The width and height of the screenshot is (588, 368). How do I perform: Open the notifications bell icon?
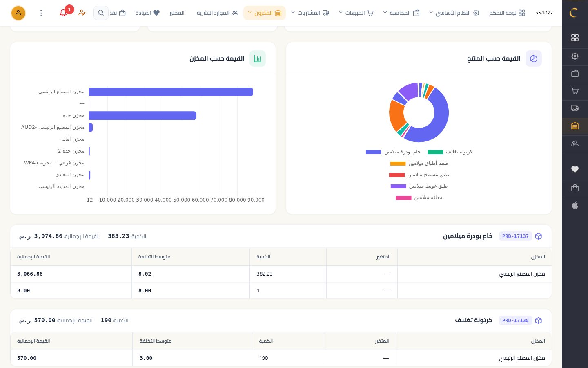click(x=63, y=13)
